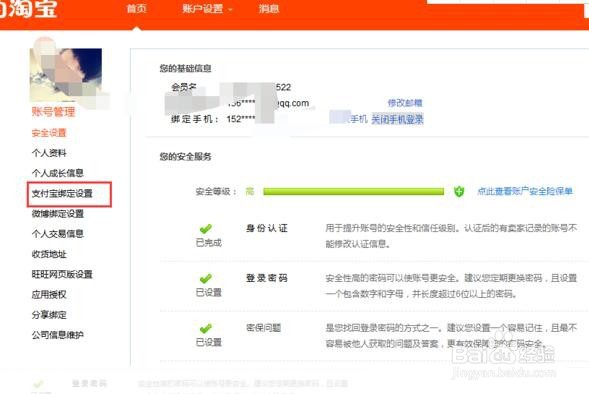589x394 pixels.
Task: Click the 登录密码 heading in security services
Action: pos(267,278)
